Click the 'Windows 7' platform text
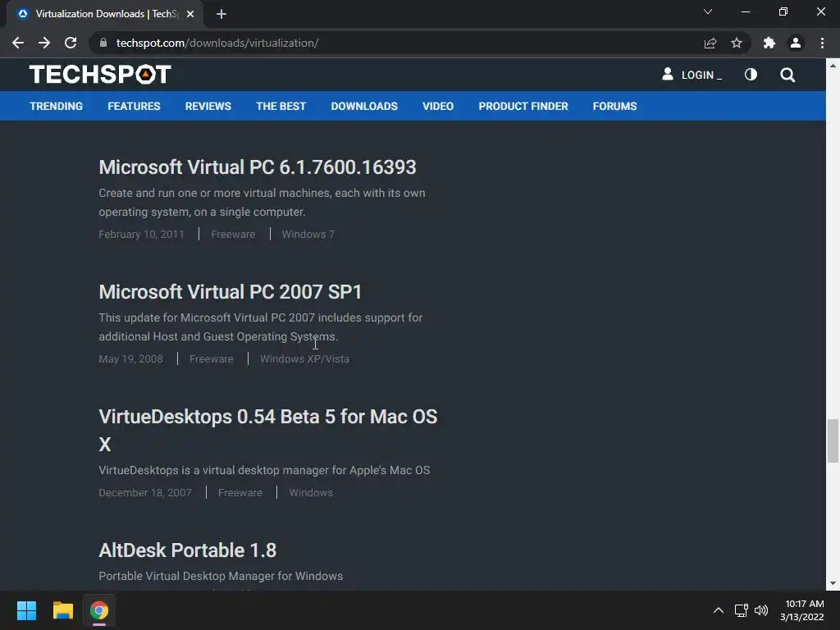This screenshot has width=840, height=630. (308, 234)
